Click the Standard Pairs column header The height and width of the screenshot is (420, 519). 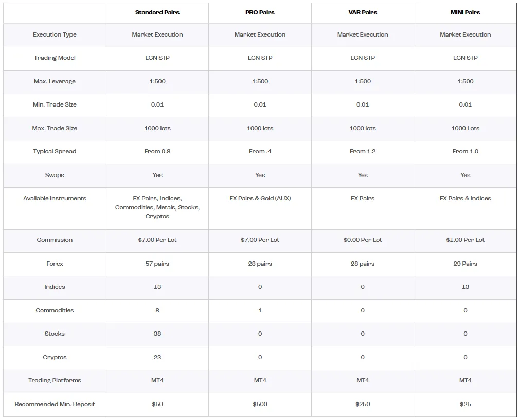click(x=157, y=12)
